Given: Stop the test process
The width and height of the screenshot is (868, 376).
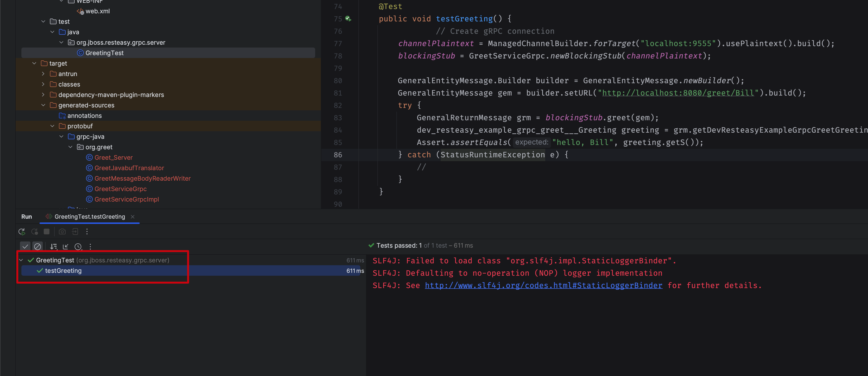Looking at the screenshot, I should click(x=47, y=231).
